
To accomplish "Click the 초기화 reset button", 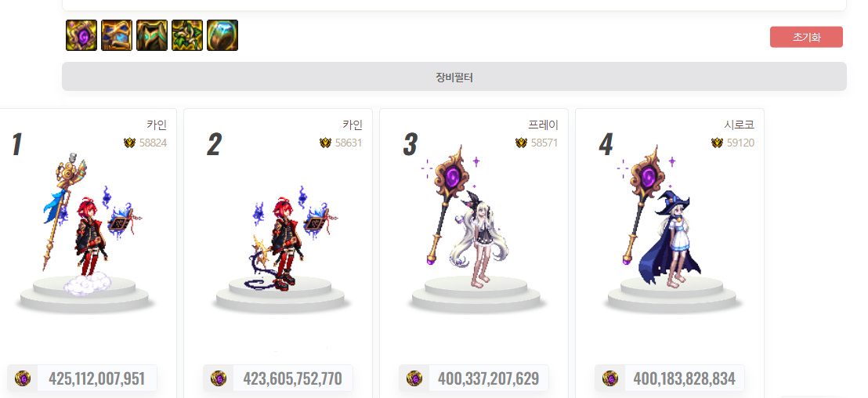I will click(x=806, y=37).
